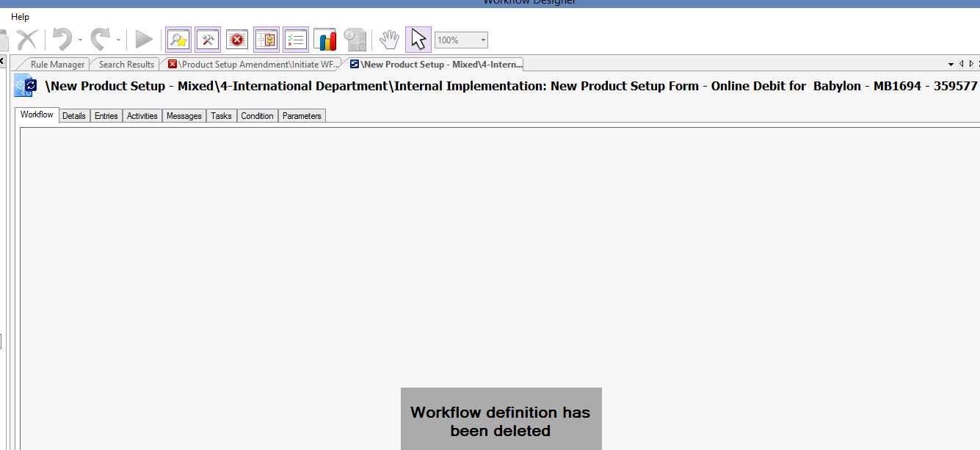Switch to the Tasks sub-tab
Screen dimensions: 980x450
222,116
